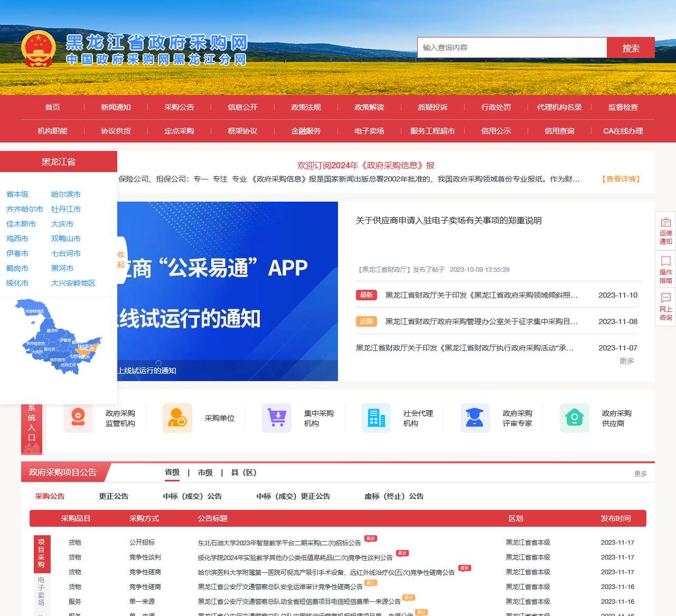Open the 协议供货 menu item
676x616 pixels.
pos(116,131)
